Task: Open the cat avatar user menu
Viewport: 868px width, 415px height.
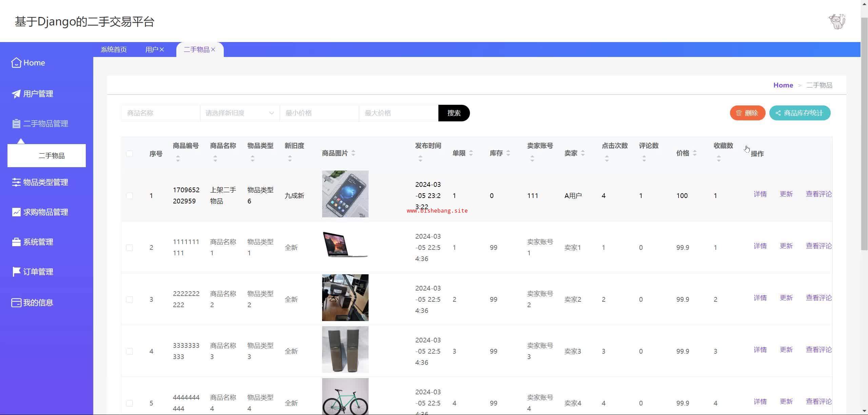Action: (x=837, y=22)
